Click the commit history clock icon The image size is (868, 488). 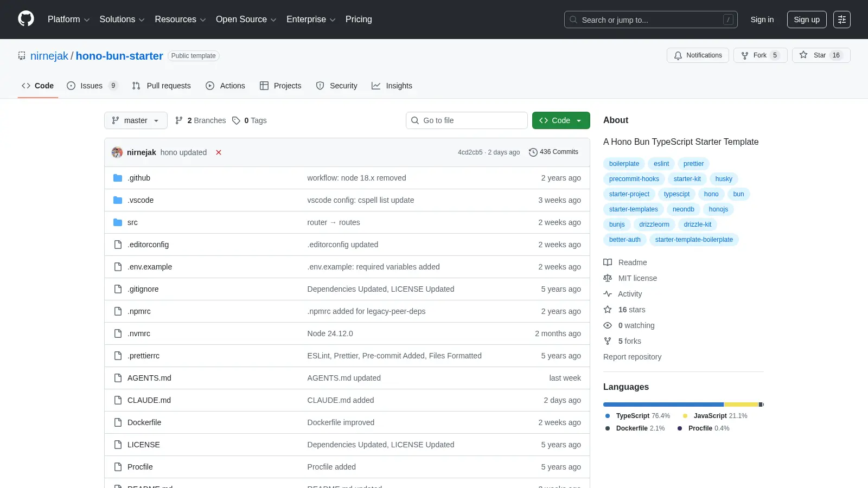(x=533, y=152)
